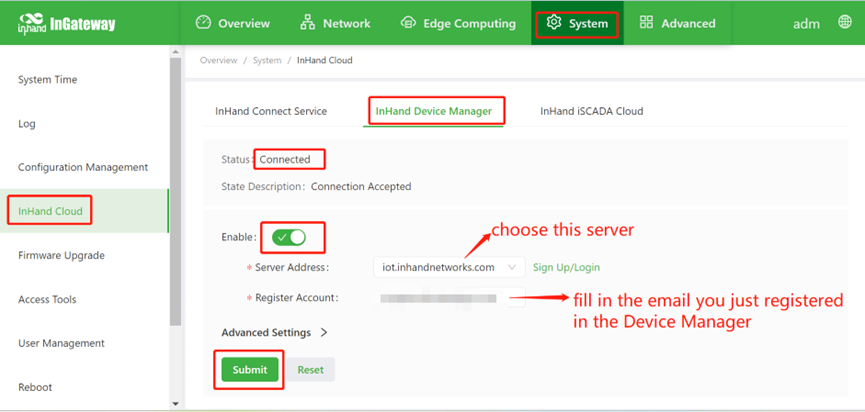Image resolution: width=865 pixels, height=412 pixels.
Task: Select Reboot in sidebar
Action: pos(35,387)
